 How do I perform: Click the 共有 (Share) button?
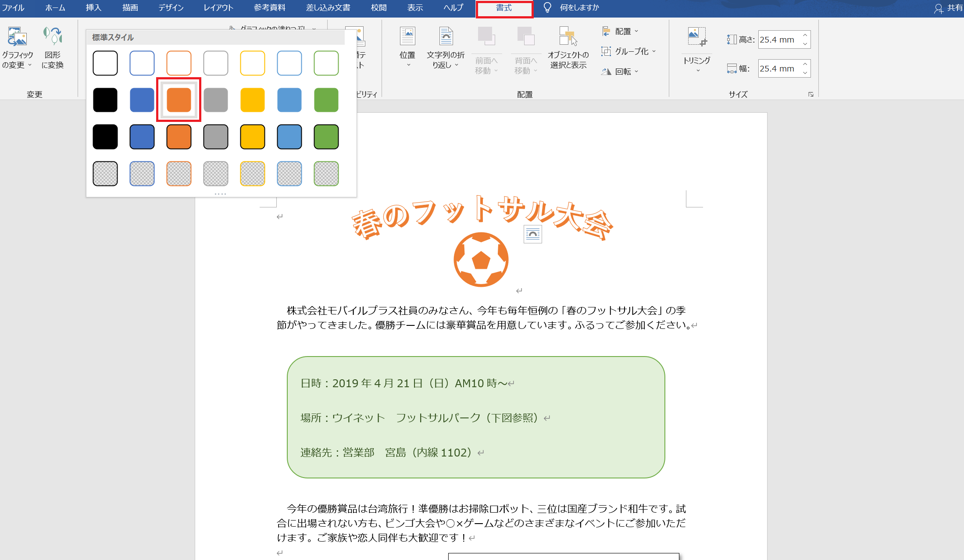[x=950, y=8]
